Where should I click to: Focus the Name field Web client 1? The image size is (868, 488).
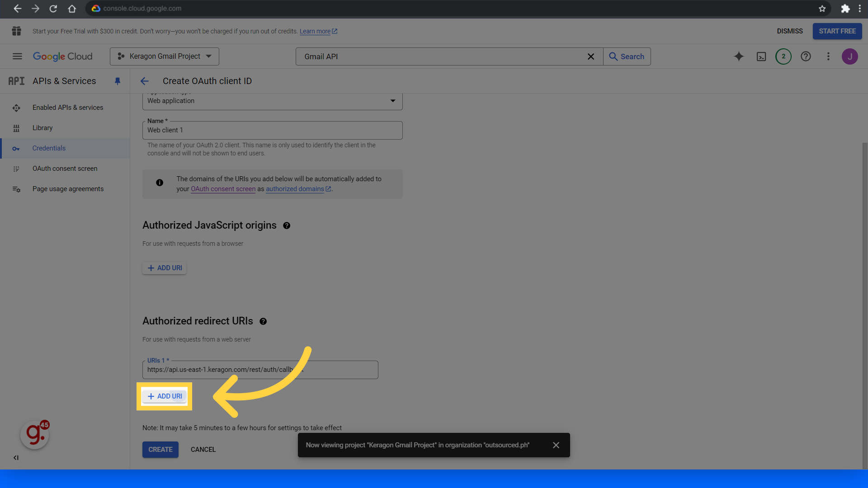point(272,130)
